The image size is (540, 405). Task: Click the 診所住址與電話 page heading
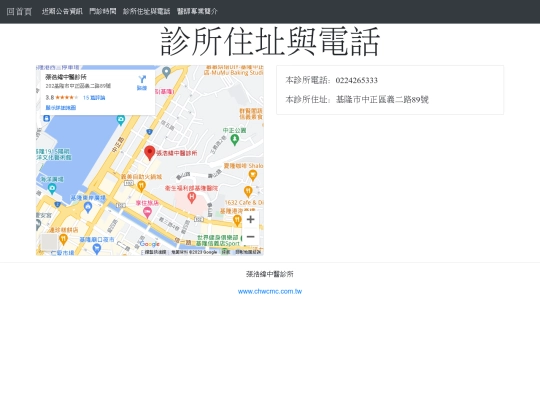(x=270, y=42)
